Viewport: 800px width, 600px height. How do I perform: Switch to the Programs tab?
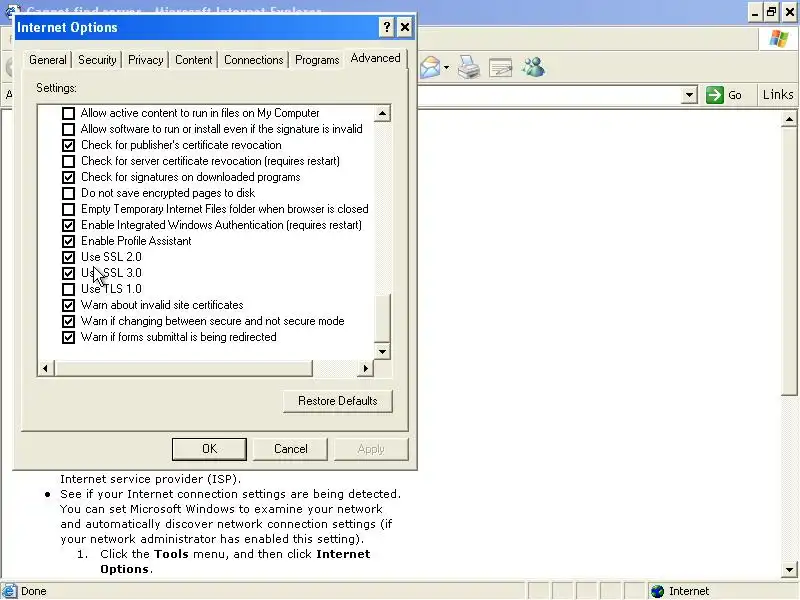[317, 60]
